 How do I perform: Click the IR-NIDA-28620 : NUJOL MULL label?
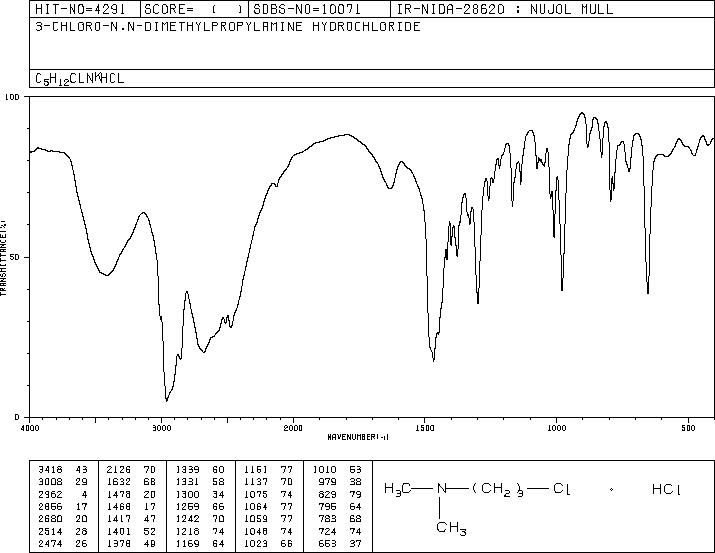click(505, 9)
